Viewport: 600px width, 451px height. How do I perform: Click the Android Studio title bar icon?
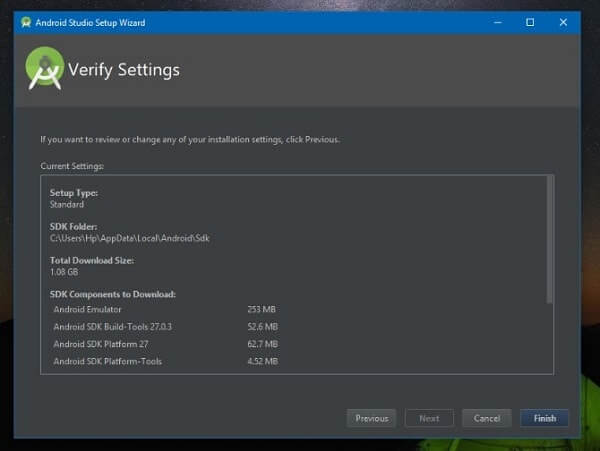pos(26,22)
